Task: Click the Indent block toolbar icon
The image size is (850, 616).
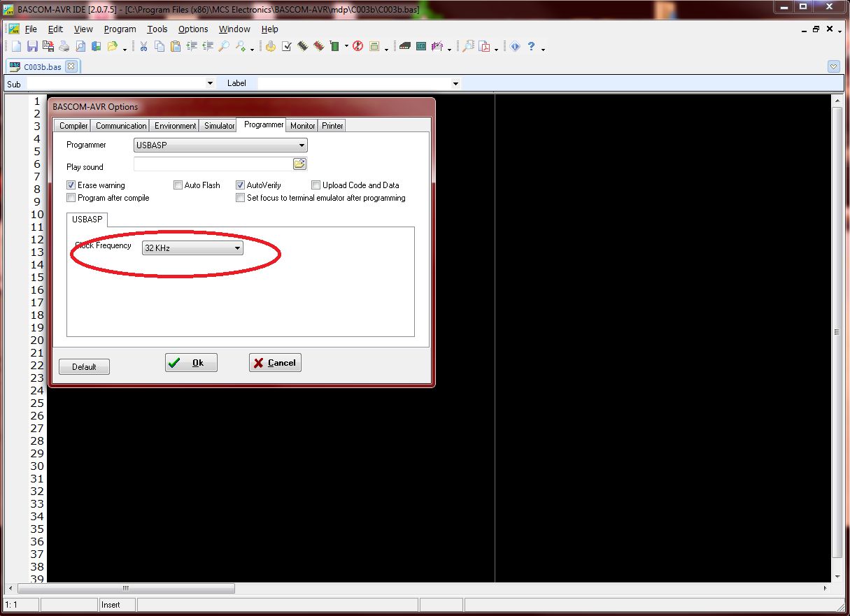Action: tap(192, 46)
